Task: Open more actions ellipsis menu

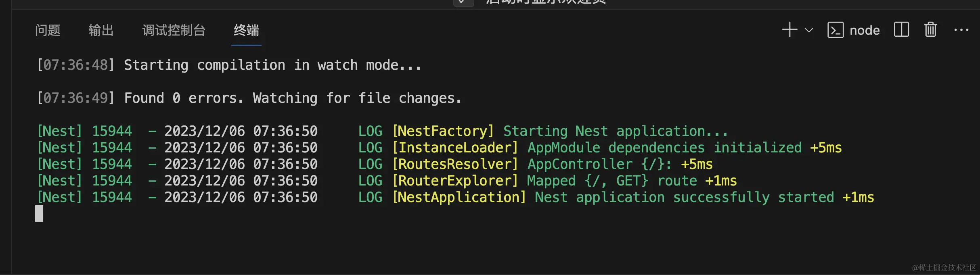Action: (x=961, y=30)
